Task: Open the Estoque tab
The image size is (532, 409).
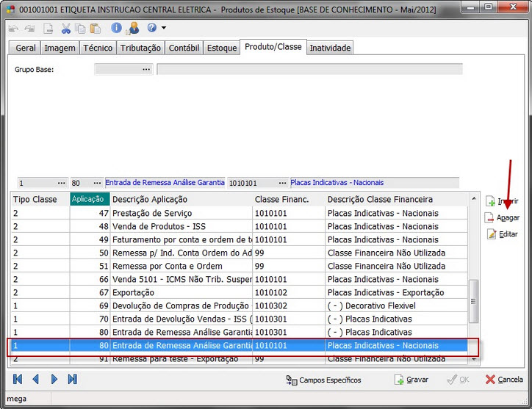Action: 222,48
